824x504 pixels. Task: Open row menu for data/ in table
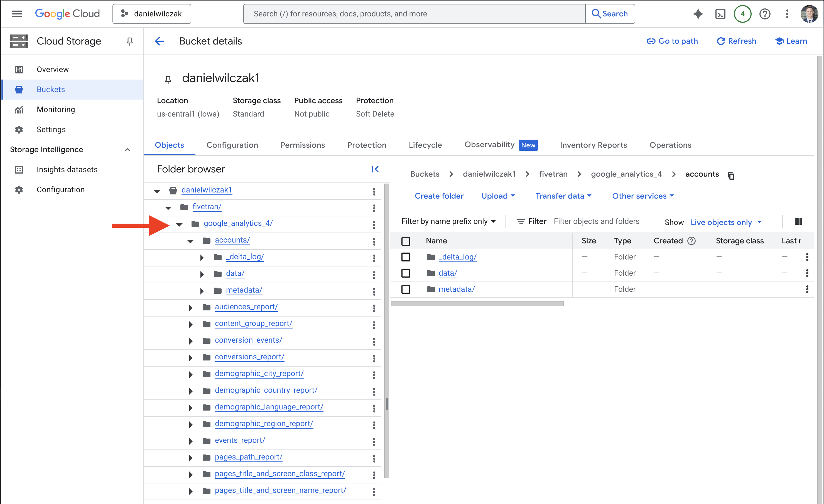pyautogui.click(x=807, y=273)
